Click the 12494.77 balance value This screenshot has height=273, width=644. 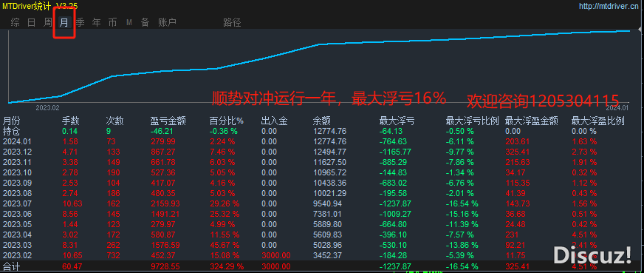(329, 152)
